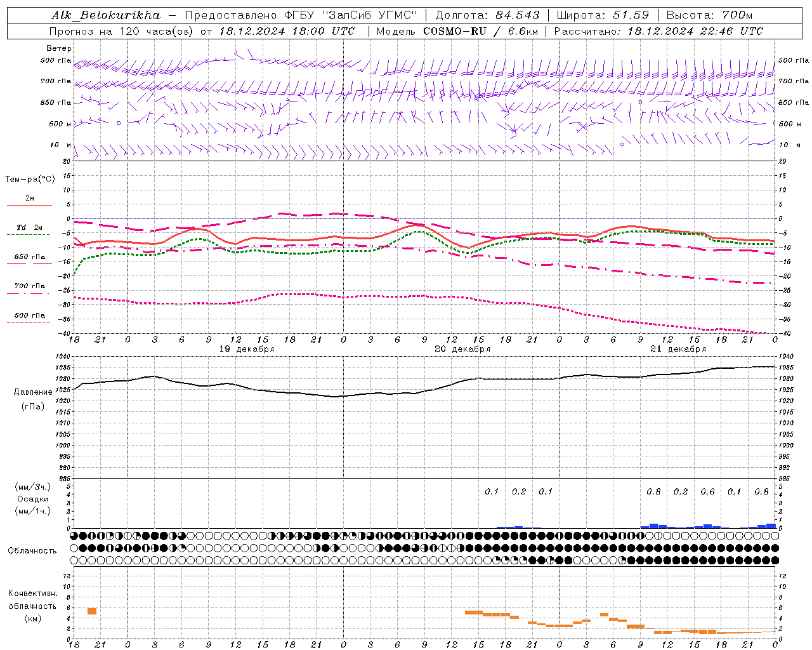Click the 0.6 precipitation value
The height and width of the screenshot is (650, 812).
click(x=707, y=491)
